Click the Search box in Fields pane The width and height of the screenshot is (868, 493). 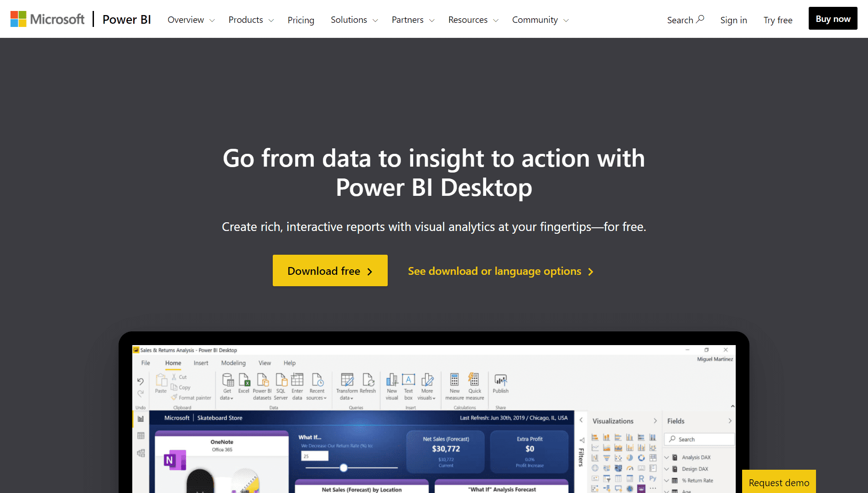[x=699, y=439]
